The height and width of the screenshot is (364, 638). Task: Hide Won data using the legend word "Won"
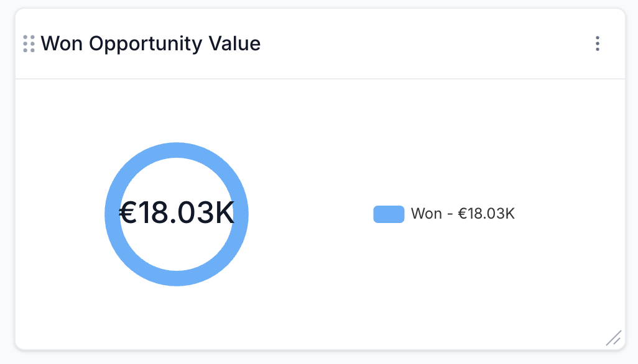[426, 214]
